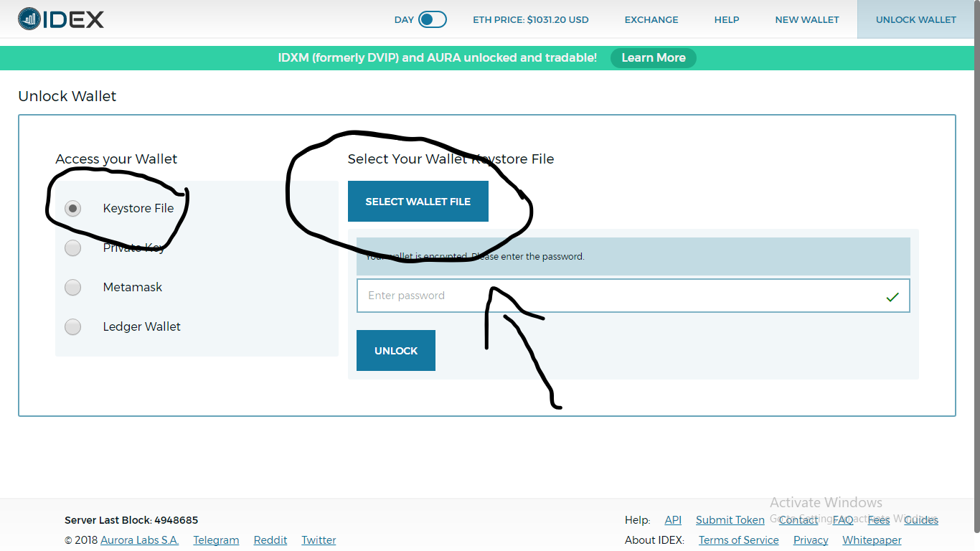Open the Reddit community link
The height and width of the screenshot is (551, 980).
coord(270,540)
